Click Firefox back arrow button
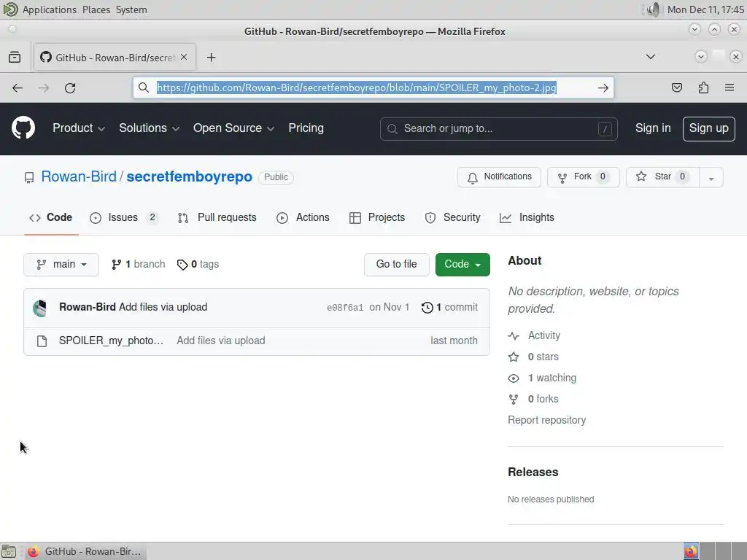The width and height of the screenshot is (747, 560). [18, 88]
